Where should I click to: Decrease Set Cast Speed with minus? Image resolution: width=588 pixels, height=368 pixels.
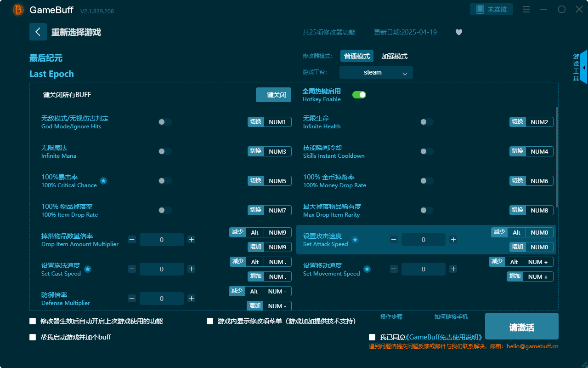point(132,269)
